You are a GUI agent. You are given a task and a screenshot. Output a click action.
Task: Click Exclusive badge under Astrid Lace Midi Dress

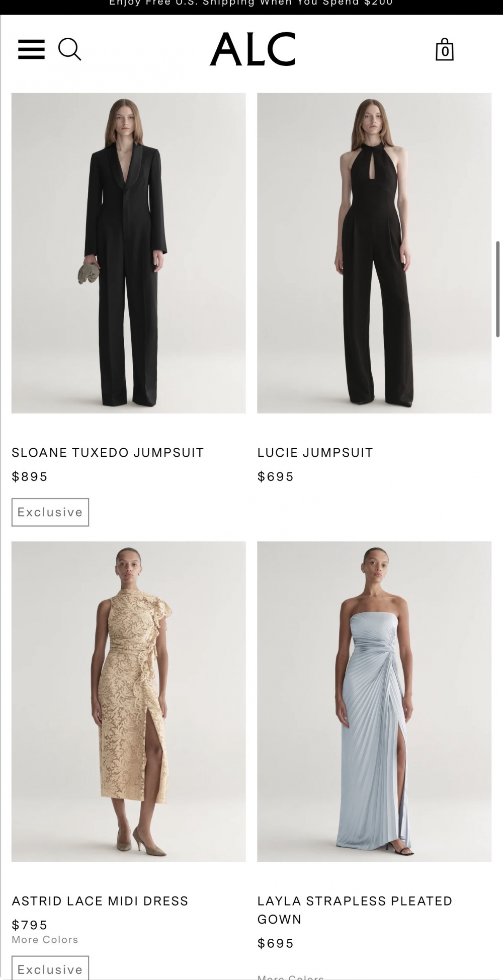(50, 968)
